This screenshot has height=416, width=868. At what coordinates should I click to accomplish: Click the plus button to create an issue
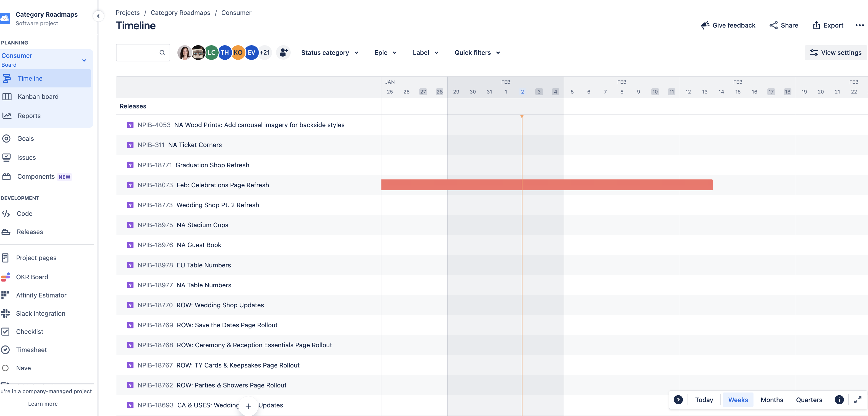point(248,406)
